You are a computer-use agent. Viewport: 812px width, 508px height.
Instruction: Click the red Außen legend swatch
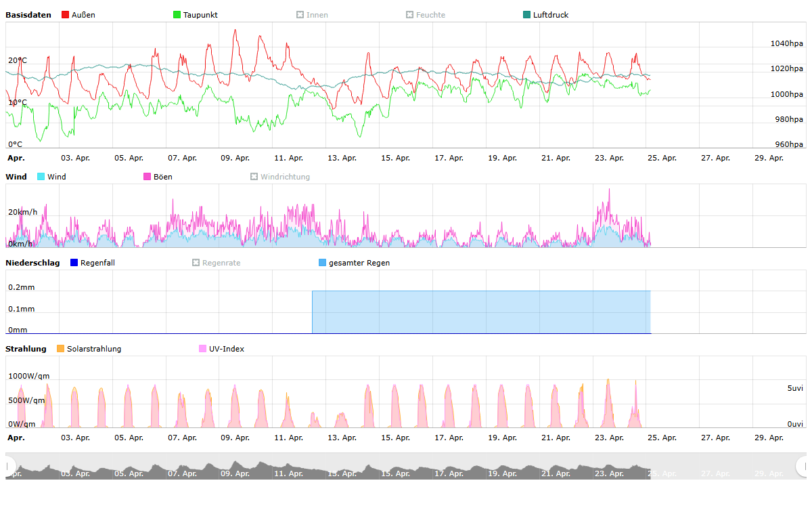(65, 15)
